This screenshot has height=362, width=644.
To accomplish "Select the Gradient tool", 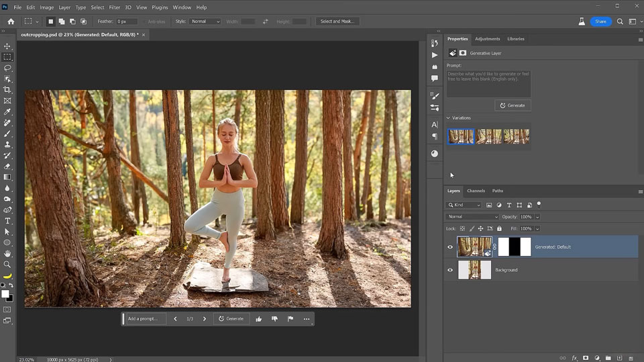I will pyautogui.click(x=7, y=177).
